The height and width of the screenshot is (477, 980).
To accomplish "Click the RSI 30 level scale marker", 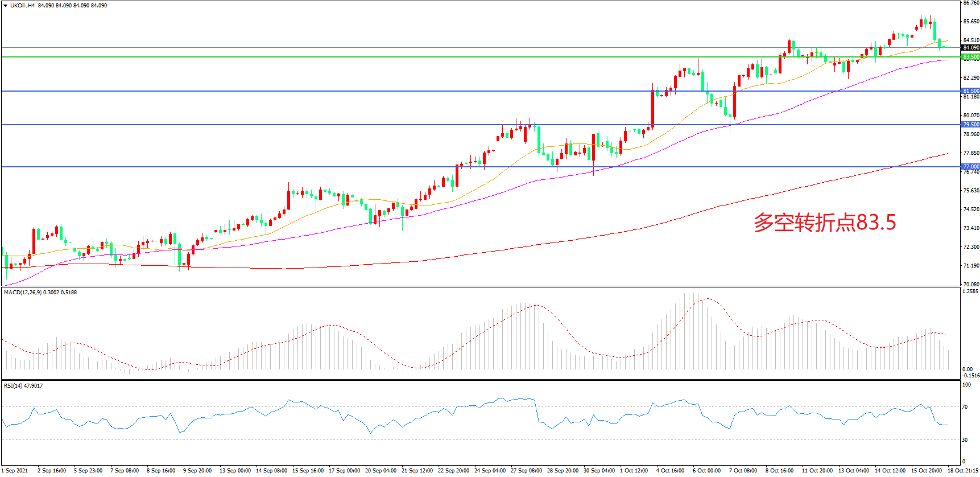I will 965,440.
